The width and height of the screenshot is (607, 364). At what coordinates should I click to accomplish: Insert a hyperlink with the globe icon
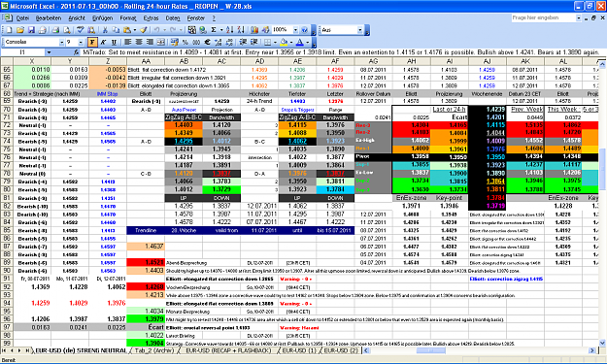[202, 30]
